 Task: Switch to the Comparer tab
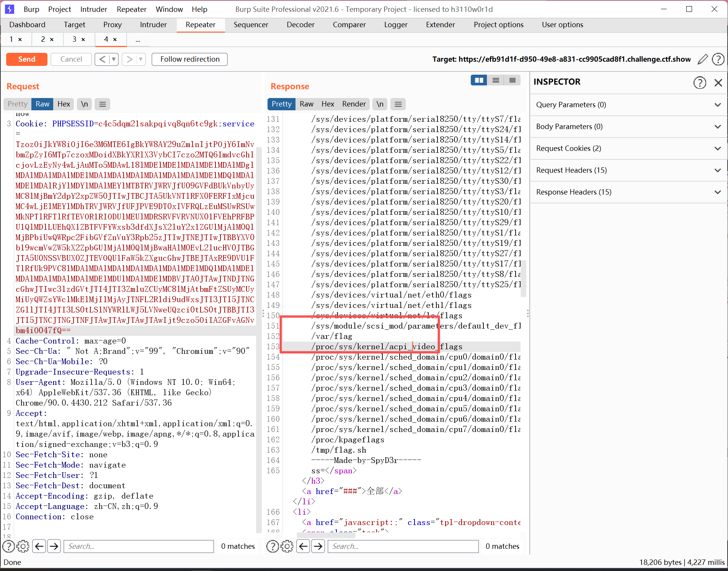point(349,25)
